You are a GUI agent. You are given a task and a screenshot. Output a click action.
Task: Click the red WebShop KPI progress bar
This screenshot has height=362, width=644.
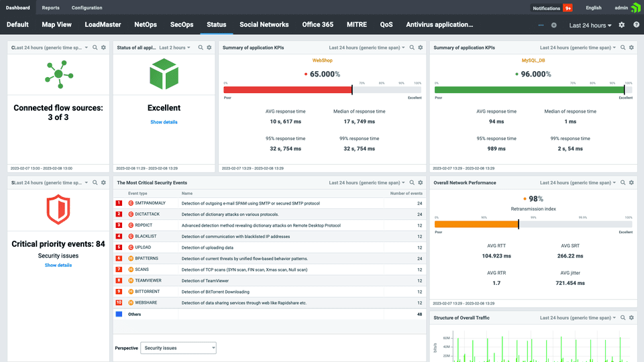coord(288,90)
